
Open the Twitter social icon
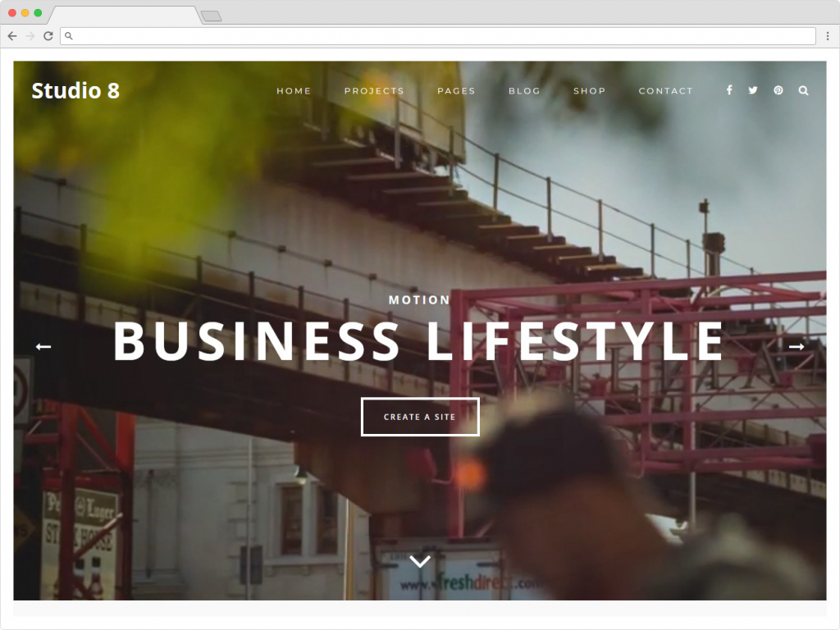[x=753, y=90]
